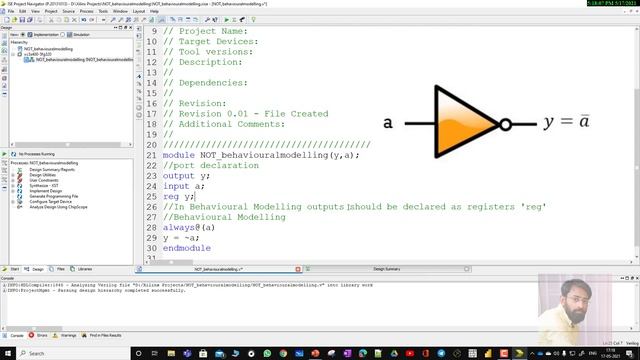Switch to the Files panel tab
Screen dimensions: 640x360
(x=57, y=269)
